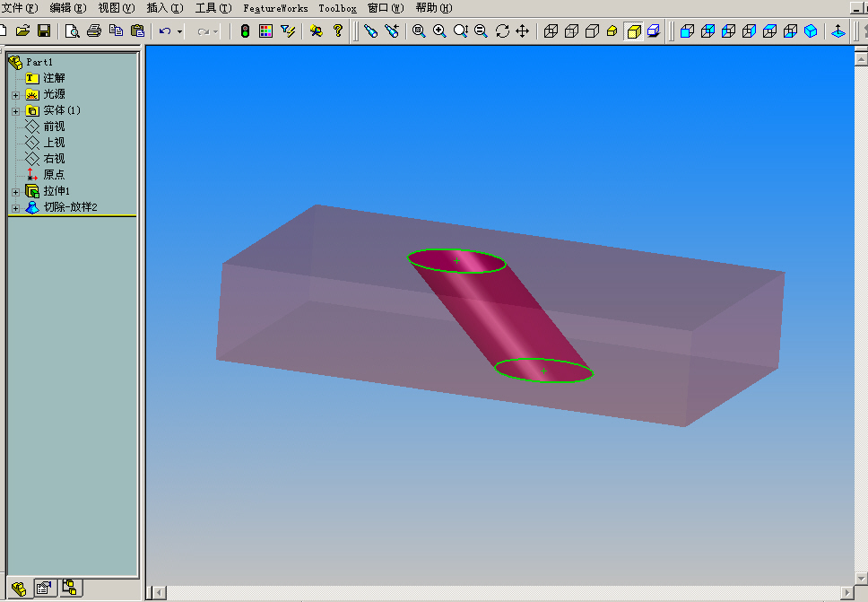Screen dimensions: 868x602
Task: Switch to the Front standard view
Action: 687,31
